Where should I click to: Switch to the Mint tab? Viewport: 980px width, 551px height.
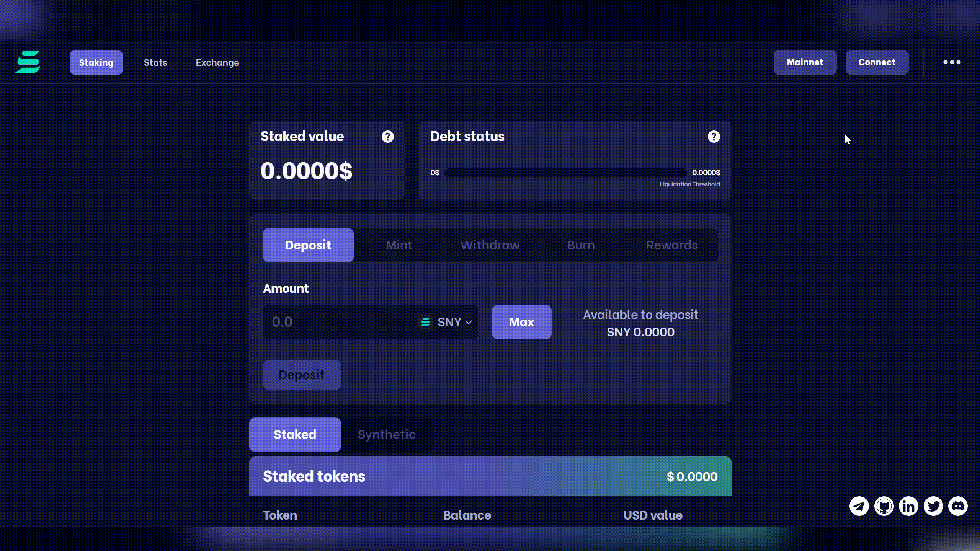399,245
